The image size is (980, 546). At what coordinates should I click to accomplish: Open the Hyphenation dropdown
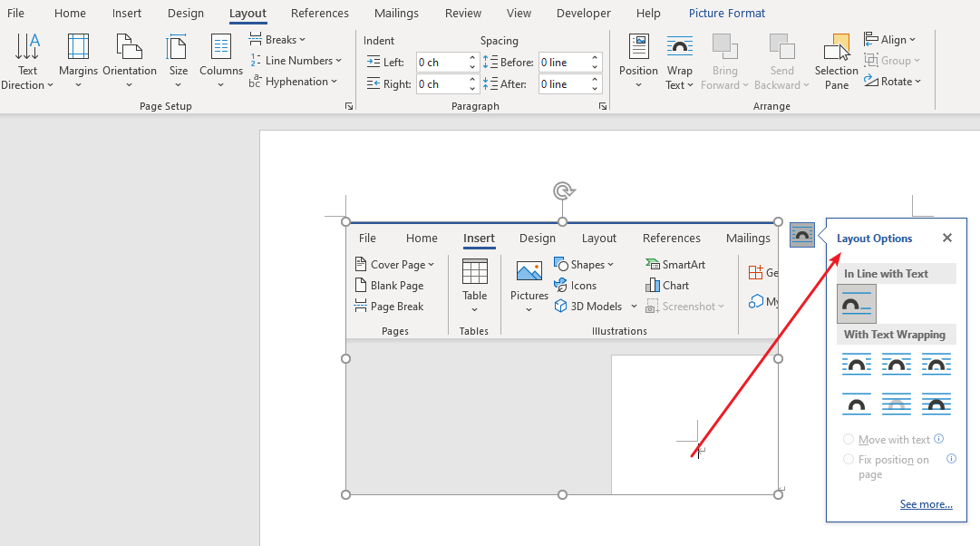[293, 82]
